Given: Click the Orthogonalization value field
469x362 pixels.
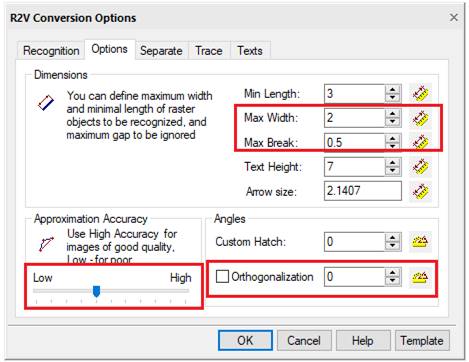Looking at the screenshot, I should click(x=354, y=277).
